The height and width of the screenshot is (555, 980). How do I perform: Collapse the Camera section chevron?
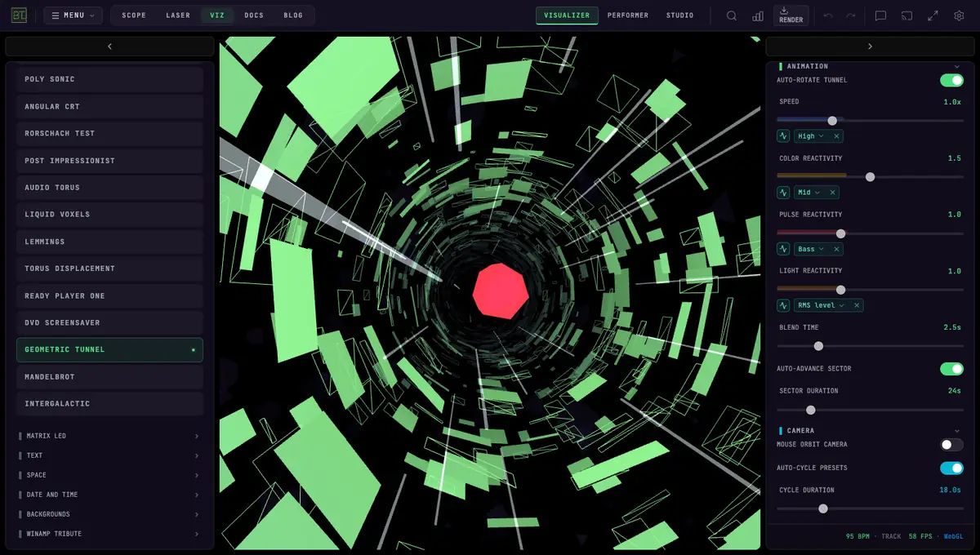(x=957, y=430)
